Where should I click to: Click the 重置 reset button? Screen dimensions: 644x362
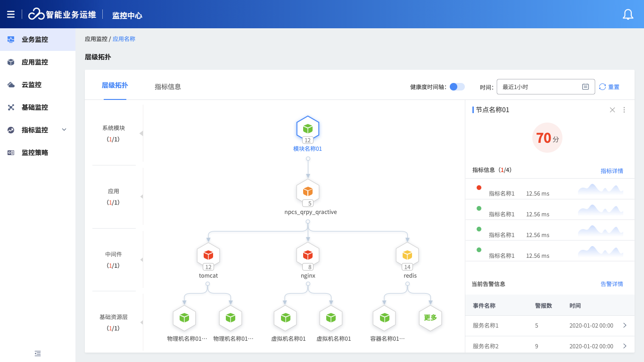tap(609, 87)
